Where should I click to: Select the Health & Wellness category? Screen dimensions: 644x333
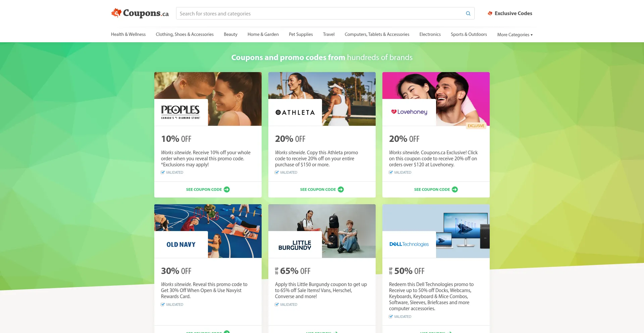pyautogui.click(x=128, y=34)
